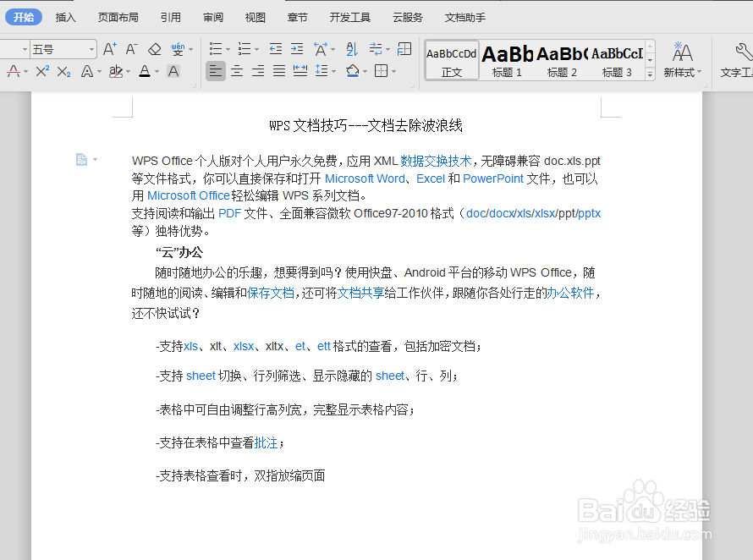
Task: Follow the 数据交换技术 link
Action: [x=436, y=161]
